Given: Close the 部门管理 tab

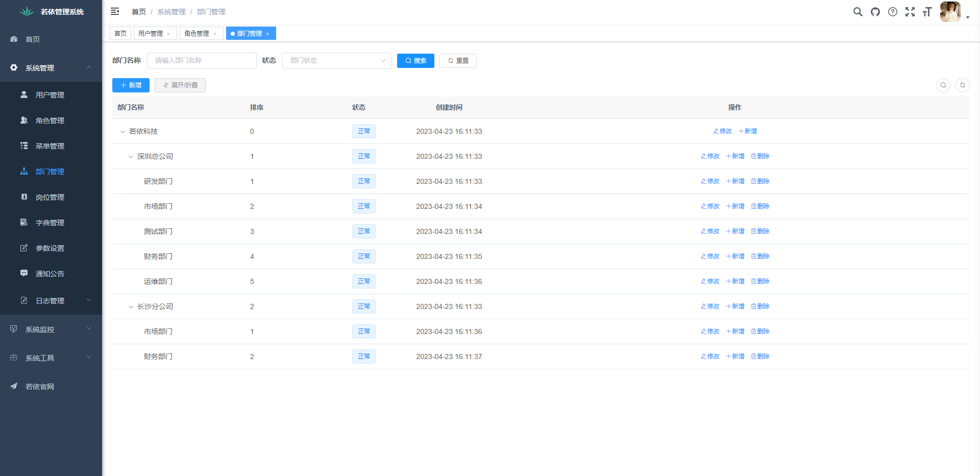Looking at the screenshot, I should point(267,34).
